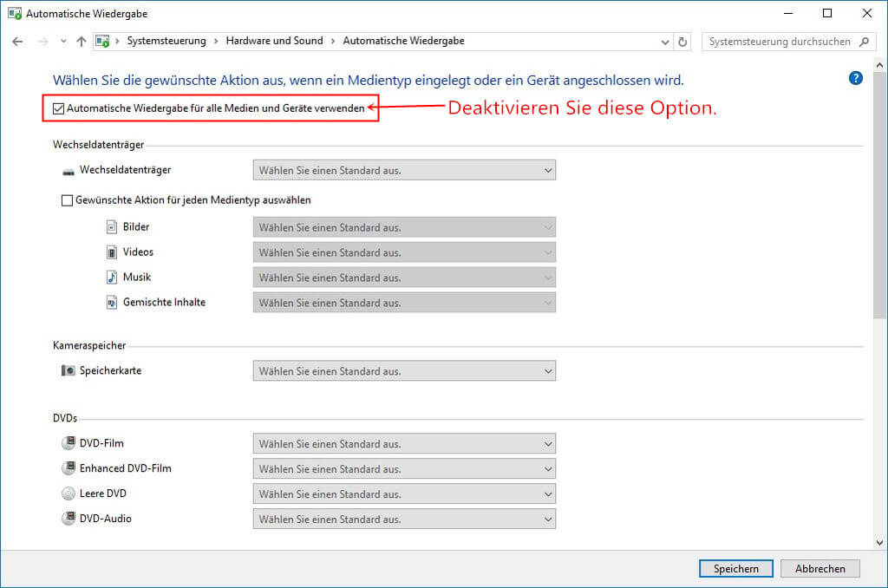
Task: Enable Gewünschte Aktion für jeden Medientyp checkbox
Action: click(67, 200)
